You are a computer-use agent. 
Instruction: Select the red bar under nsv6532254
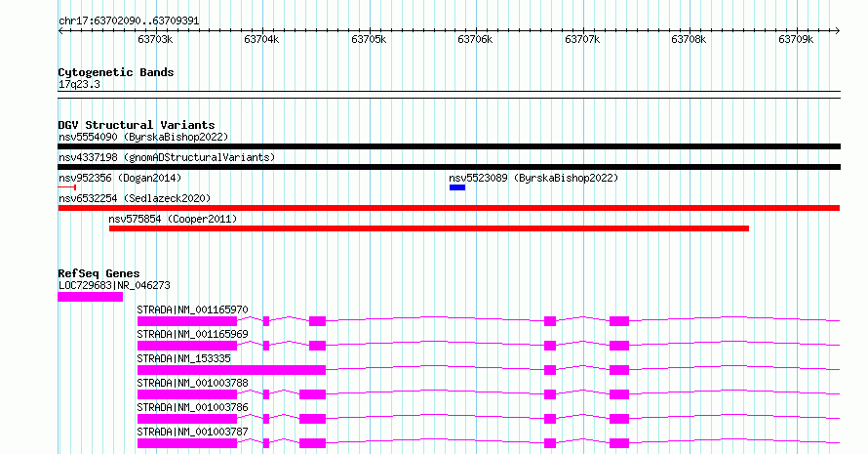coord(449,208)
